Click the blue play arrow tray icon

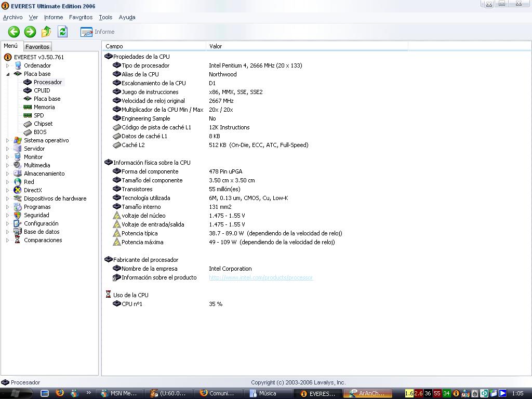tap(503, 394)
